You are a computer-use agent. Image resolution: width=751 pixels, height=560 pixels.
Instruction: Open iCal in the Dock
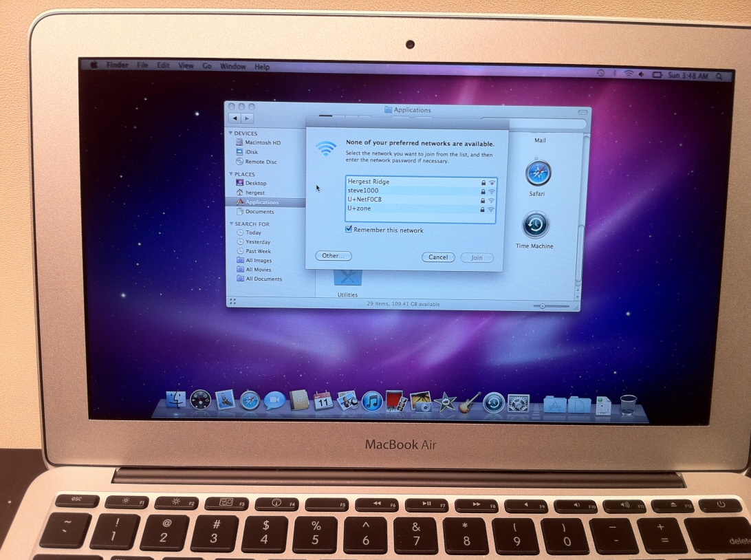[x=323, y=401]
